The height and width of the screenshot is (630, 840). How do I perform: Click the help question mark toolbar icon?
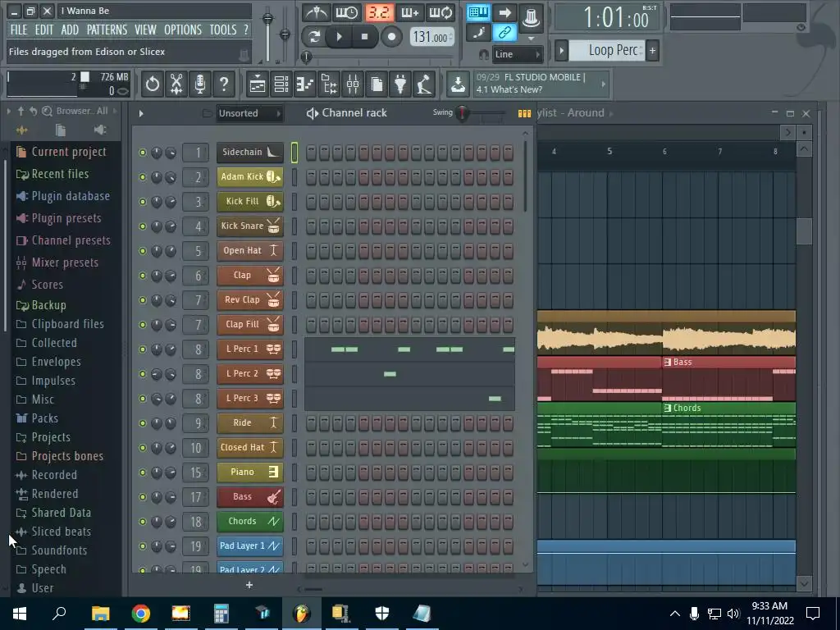point(223,84)
